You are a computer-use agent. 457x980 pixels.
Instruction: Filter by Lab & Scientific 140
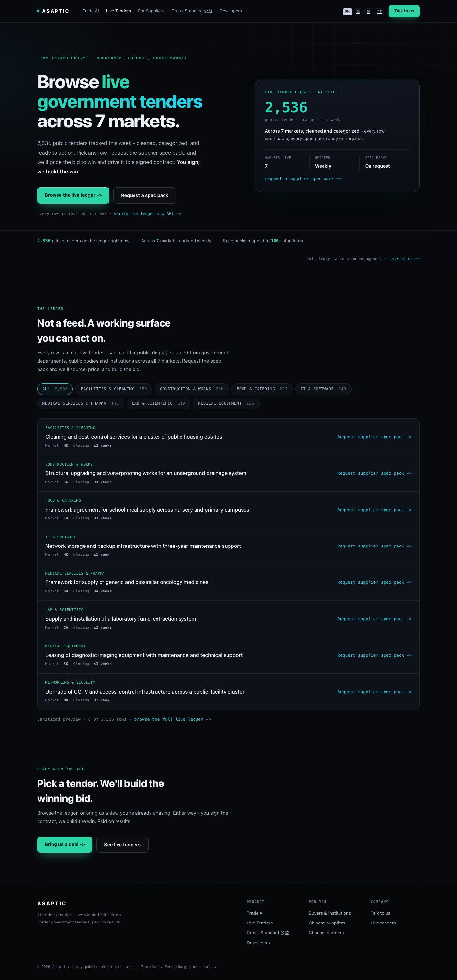coord(158,403)
